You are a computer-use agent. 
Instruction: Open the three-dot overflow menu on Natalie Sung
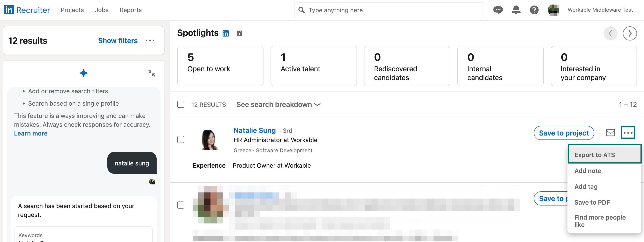click(x=628, y=132)
